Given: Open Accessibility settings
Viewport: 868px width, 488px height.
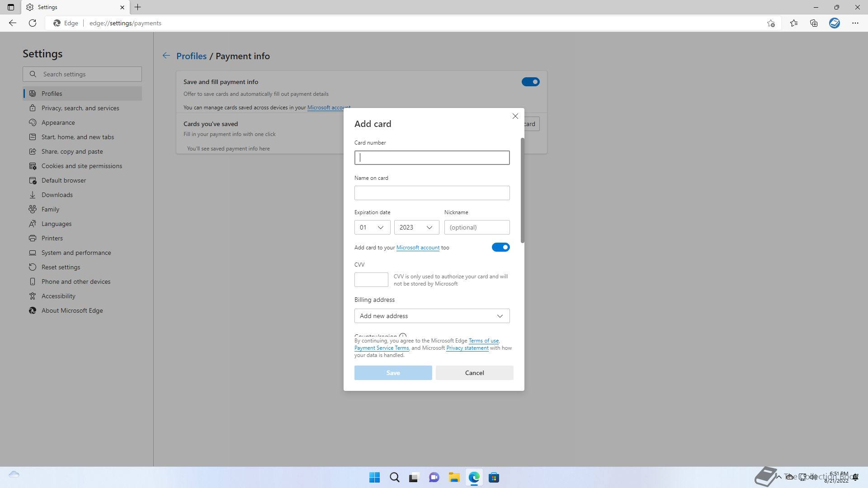Looking at the screenshot, I should point(82,296).
